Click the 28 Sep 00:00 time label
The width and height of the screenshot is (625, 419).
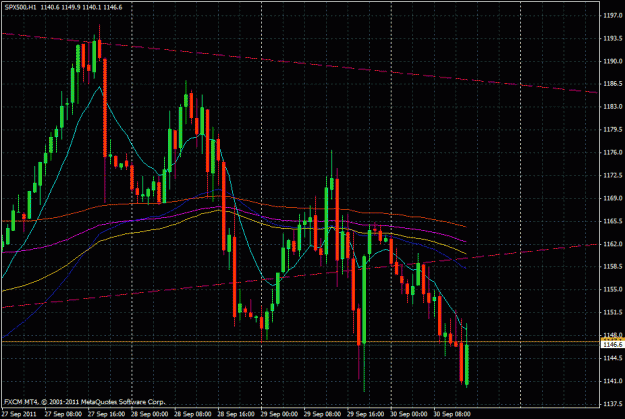pyautogui.click(x=149, y=414)
